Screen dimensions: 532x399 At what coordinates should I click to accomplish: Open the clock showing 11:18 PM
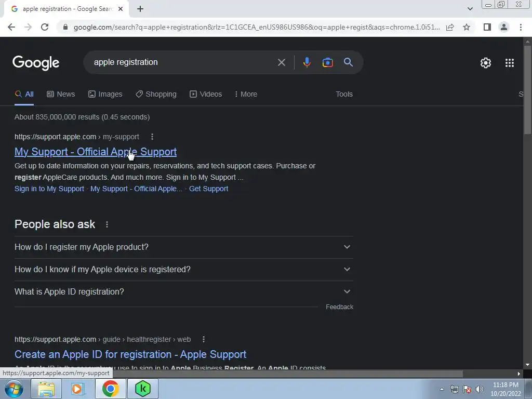(x=506, y=389)
